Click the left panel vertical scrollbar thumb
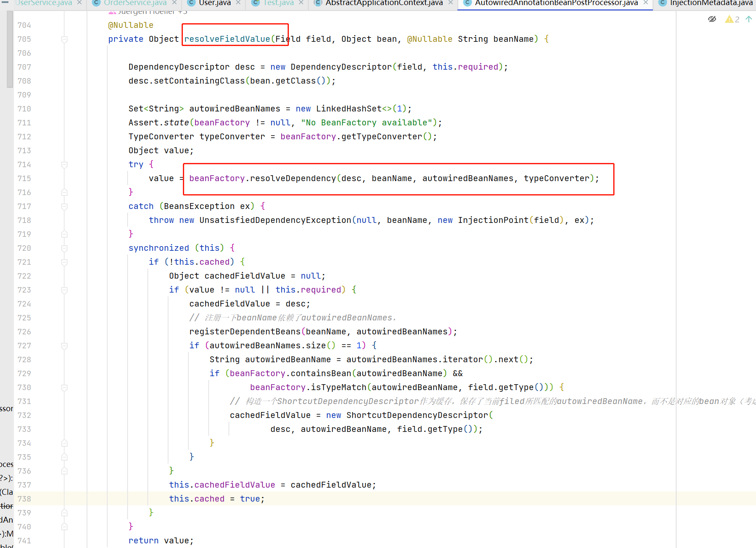The height and width of the screenshot is (548, 756). coord(10,49)
